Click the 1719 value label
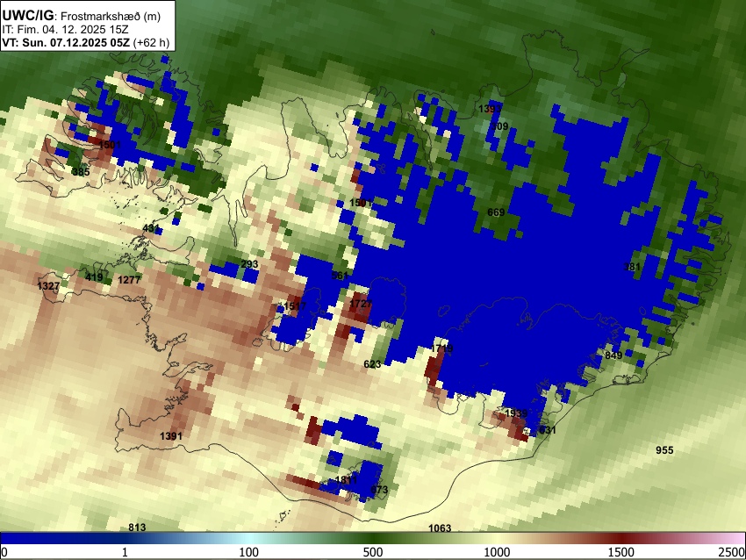This screenshot has width=746, height=560. (x=441, y=348)
